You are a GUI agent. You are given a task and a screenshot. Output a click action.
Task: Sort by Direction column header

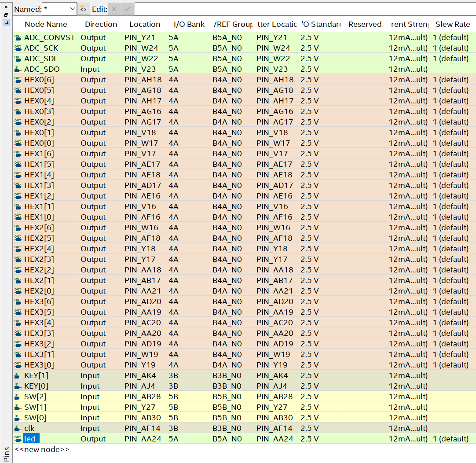(x=101, y=24)
